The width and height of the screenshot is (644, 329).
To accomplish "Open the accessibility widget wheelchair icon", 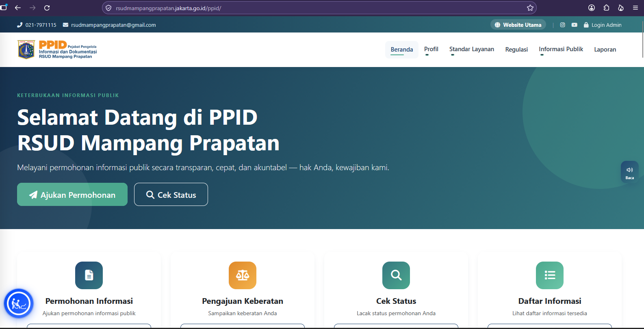I will (19, 303).
